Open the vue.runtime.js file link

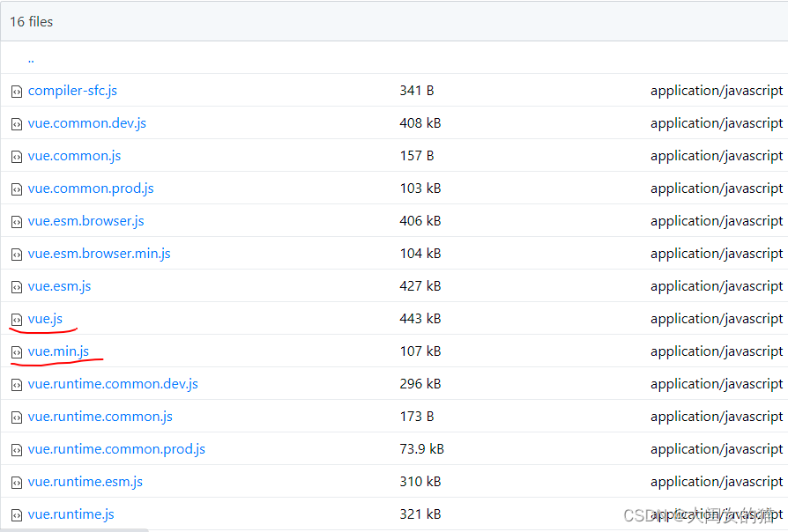pyautogui.click(x=71, y=514)
